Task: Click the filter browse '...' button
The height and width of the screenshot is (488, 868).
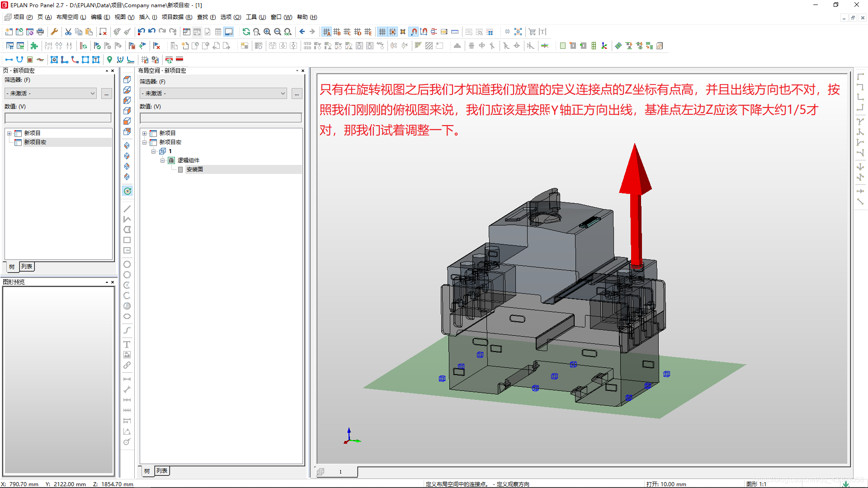Action: click(107, 94)
